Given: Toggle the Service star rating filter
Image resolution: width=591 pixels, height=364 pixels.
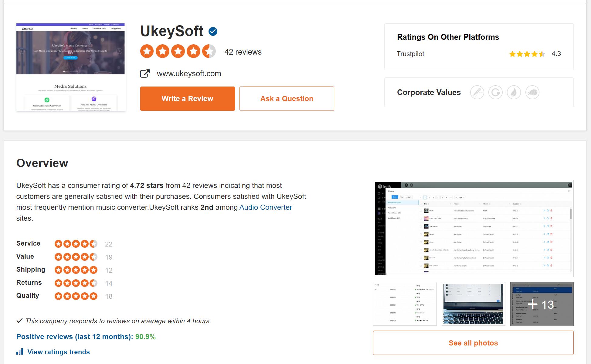Looking at the screenshot, I should [x=76, y=243].
